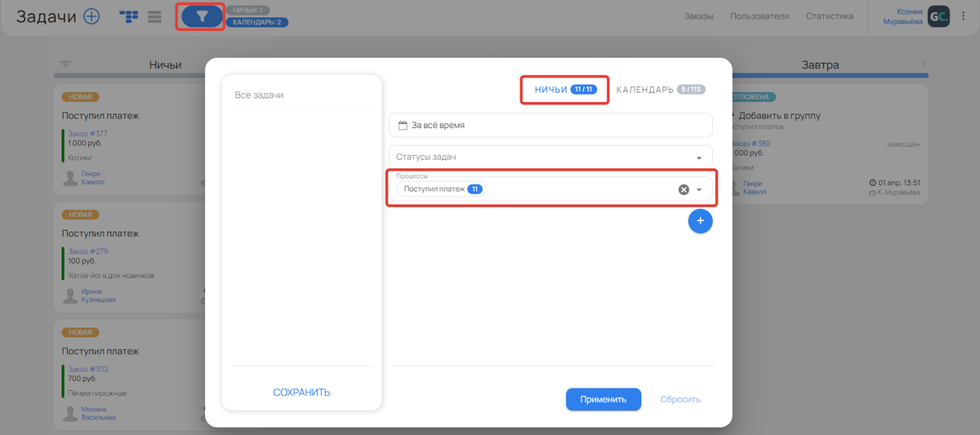This screenshot has width=980, height=435.
Task: Click the Ничьи: 1 filter chip
Action: click(x=247, y=10)
